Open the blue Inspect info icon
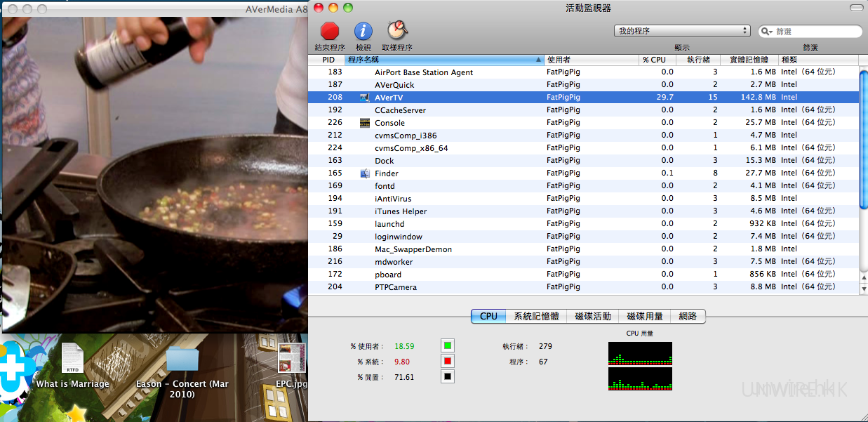868x422 pixels. click(363, 31)
